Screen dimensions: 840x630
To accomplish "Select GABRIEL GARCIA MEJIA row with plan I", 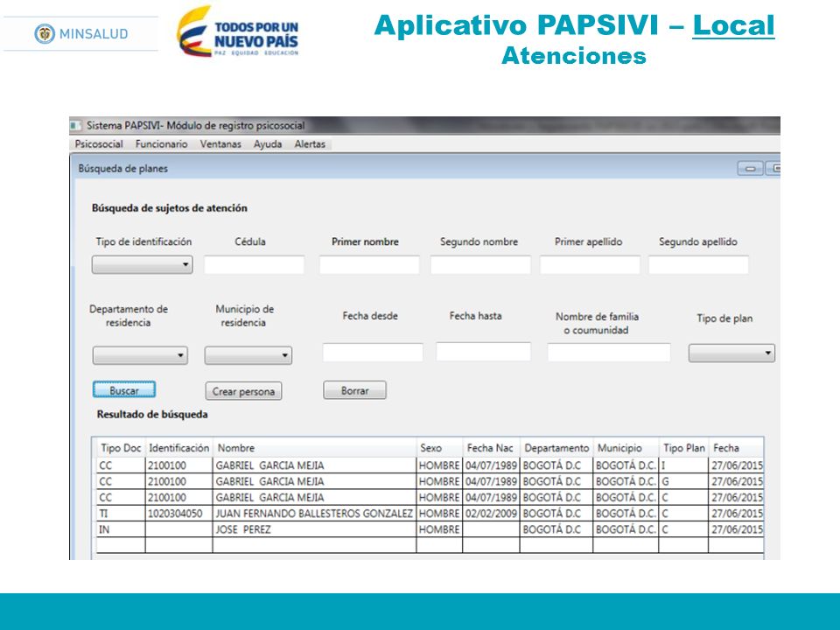I will tap(430, 465).
